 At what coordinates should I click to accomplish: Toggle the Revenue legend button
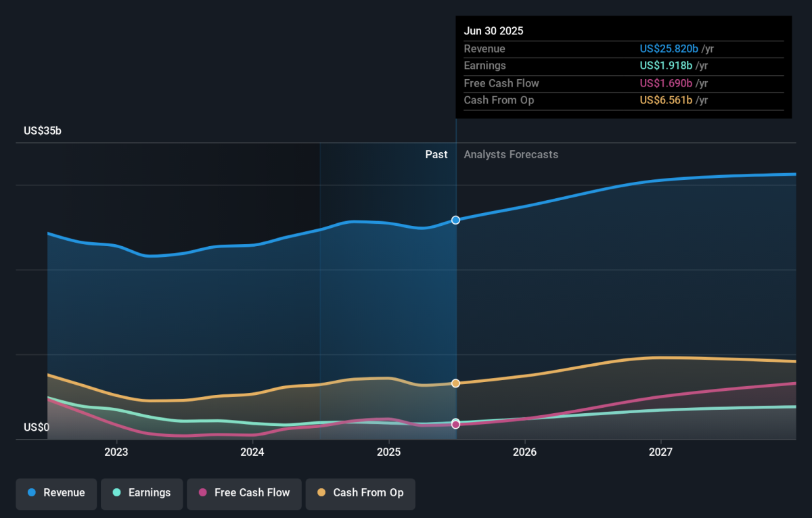[x=57, y=493]
